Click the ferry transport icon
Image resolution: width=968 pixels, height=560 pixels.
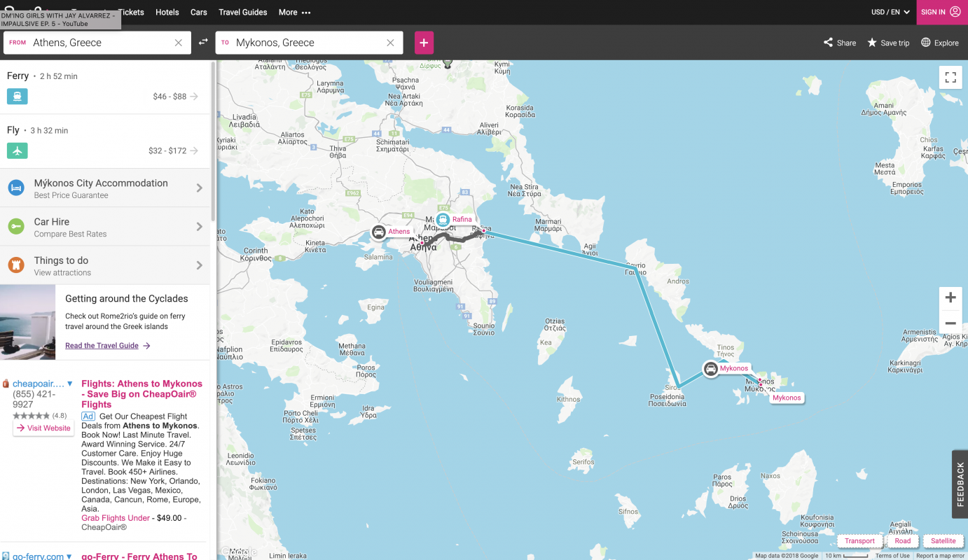(x=18, y=96)
